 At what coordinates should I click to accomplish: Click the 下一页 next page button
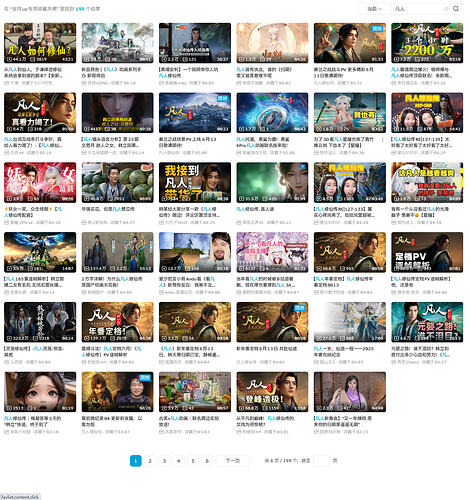pyautogui.click(x=233, y=461)
